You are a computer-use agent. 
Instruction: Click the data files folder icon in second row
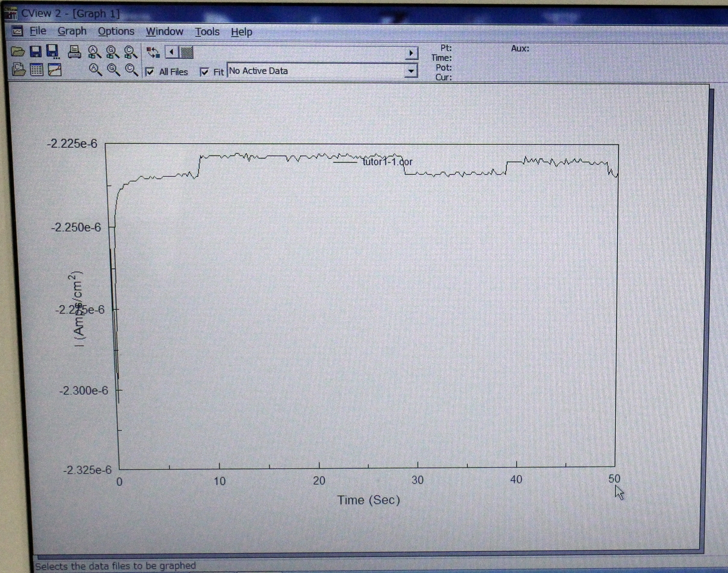coord(18,69)
